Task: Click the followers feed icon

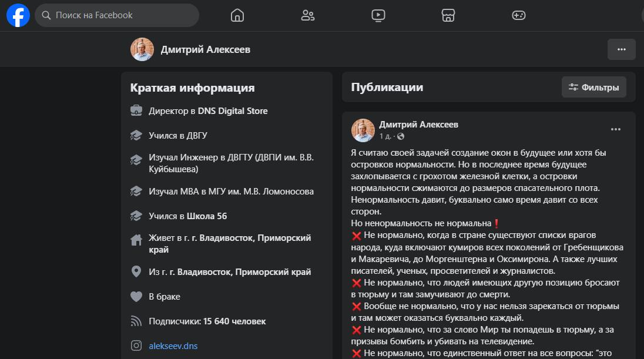Action: 136,321
